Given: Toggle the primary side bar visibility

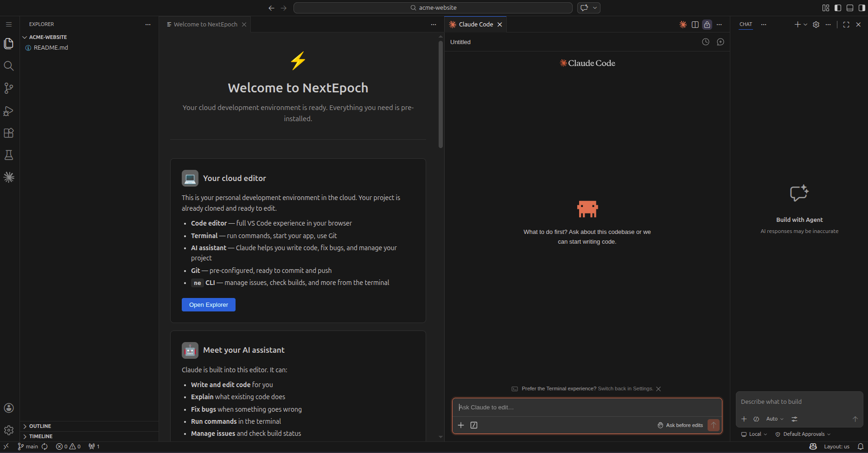Looking at the screenshot, I should 838,8.
